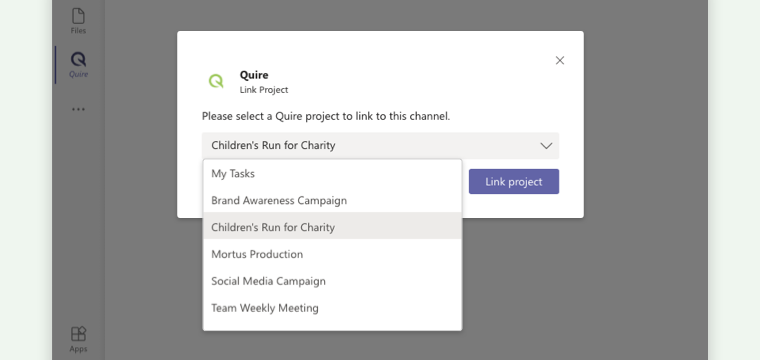Screen dimensions: 760x360
Task: Click the 'Please select a Quire project' prompt
Action: (326, 116)
